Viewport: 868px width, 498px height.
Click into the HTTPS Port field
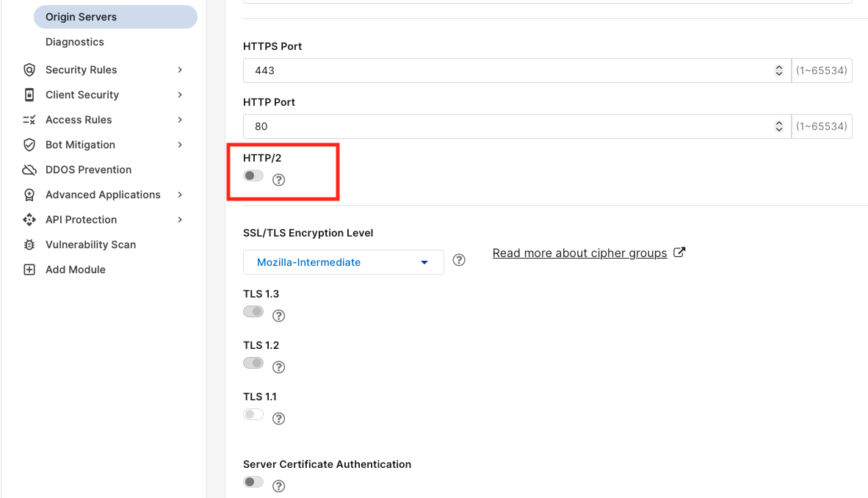click(x=517, y=71)
